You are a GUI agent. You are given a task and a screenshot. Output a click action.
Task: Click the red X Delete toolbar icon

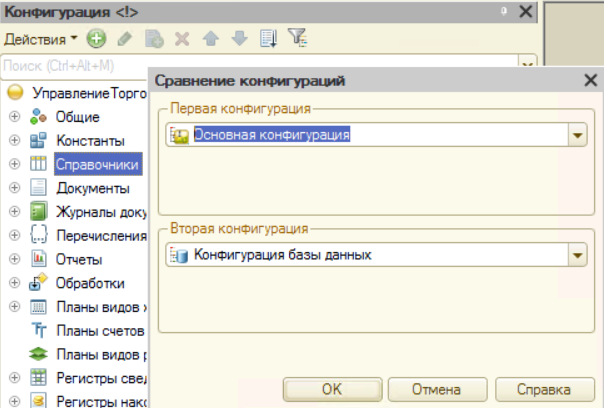point(182,39)
